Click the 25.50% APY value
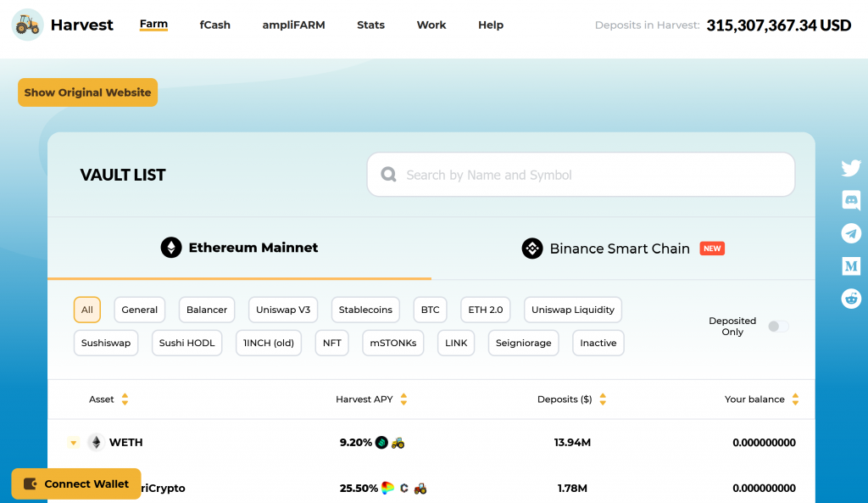This screenshot has height=503, width=868. 359,488
